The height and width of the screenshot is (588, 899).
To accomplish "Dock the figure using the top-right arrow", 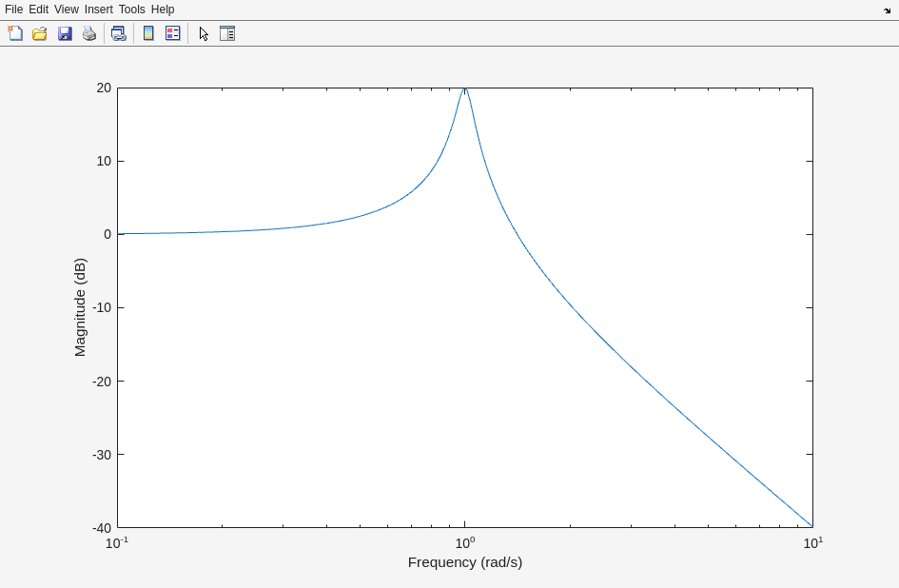I will click(887, 10).
